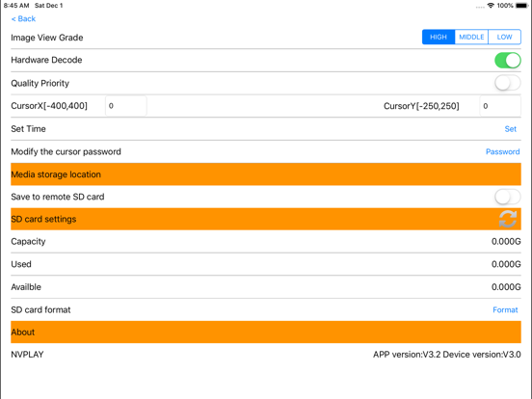Tap the Wi-Fi status icon
This screenshot has height=399, width=532.
(491, 6)
